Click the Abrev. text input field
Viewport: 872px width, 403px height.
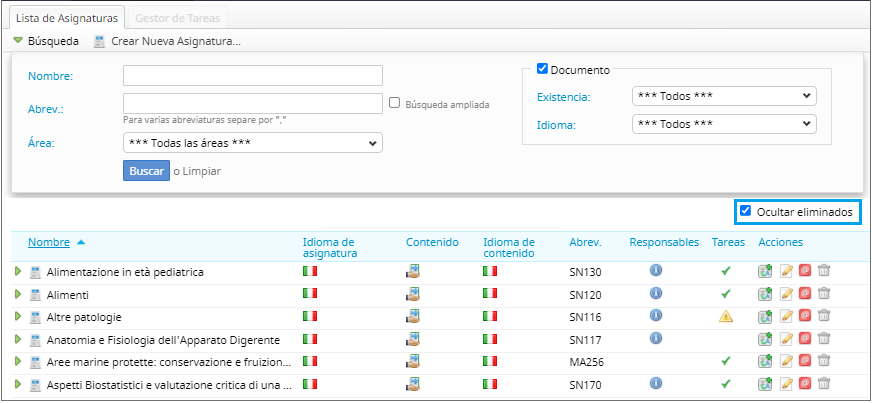[x=252, y=103]
